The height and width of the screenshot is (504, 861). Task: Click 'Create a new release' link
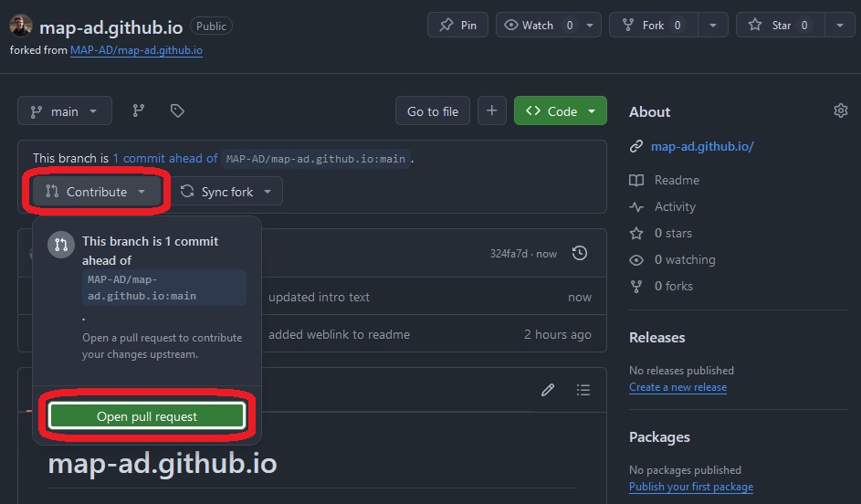coord(677,387)
